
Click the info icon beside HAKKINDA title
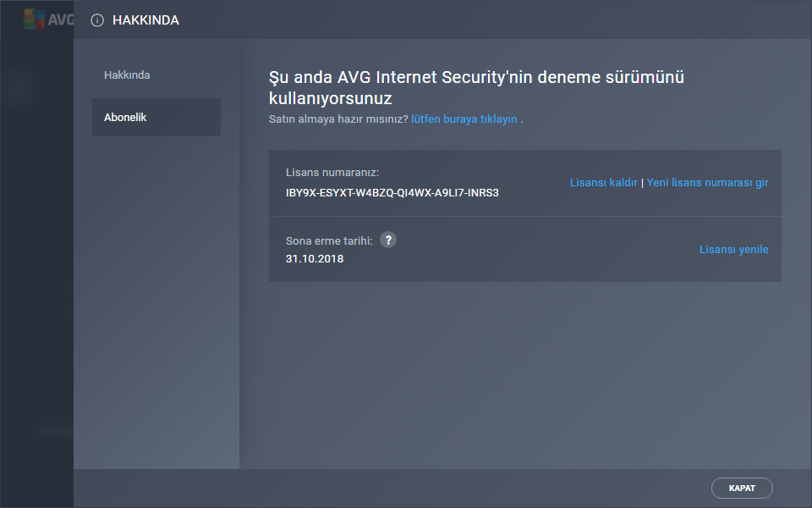pyautogui.click(x=97, y=20)
